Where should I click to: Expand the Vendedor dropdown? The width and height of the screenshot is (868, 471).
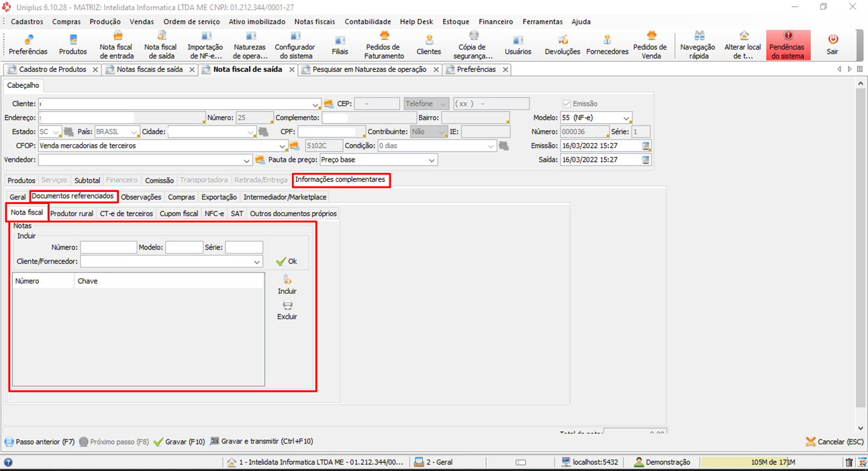point(247,160)
